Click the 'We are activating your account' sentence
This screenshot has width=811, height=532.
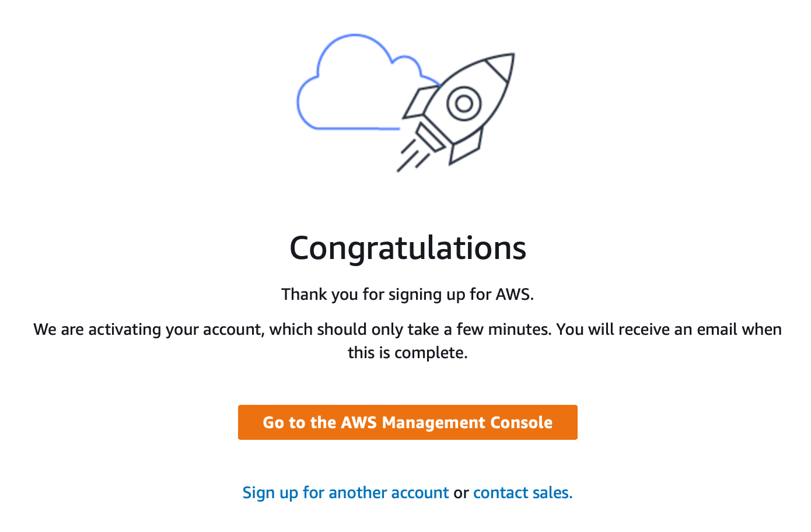pos(292,330)
